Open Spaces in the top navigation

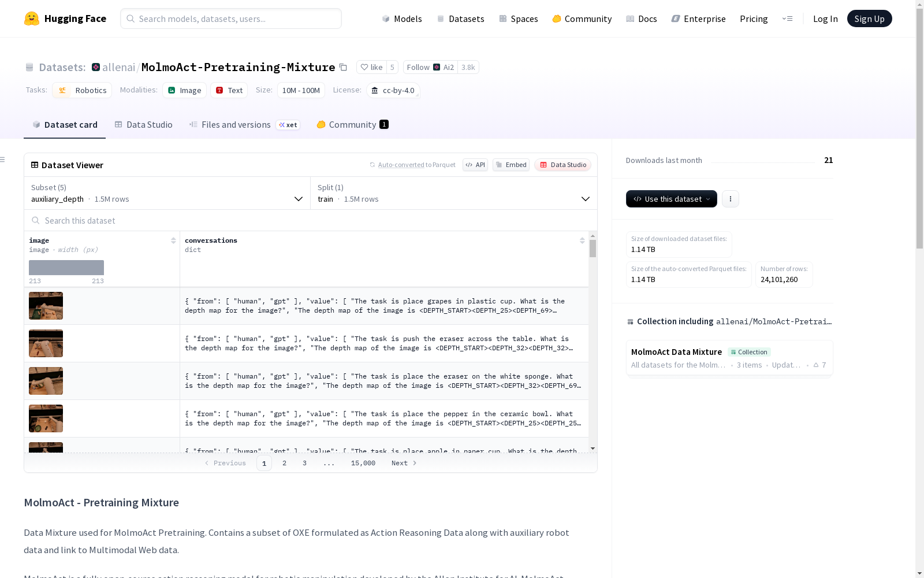(x=519, y=18)
